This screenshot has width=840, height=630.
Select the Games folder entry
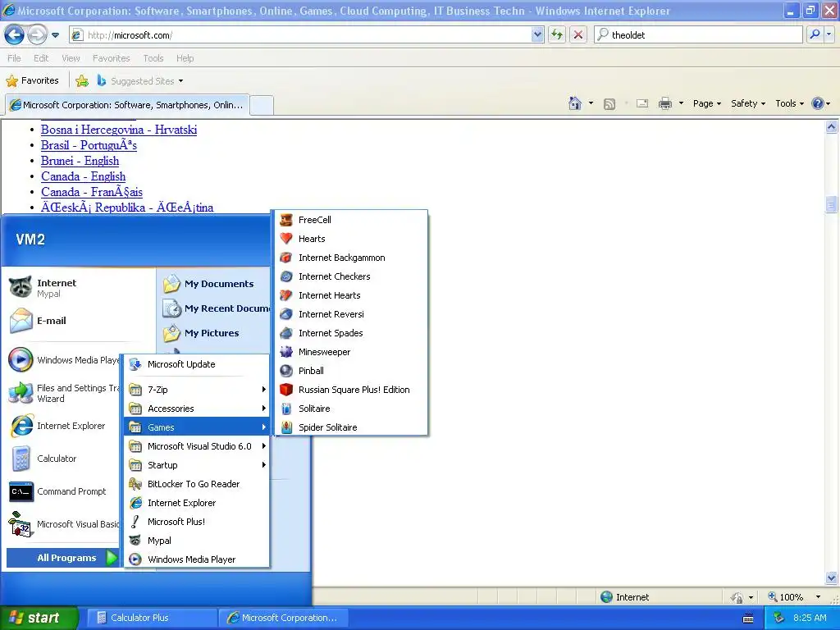point(197,427)
